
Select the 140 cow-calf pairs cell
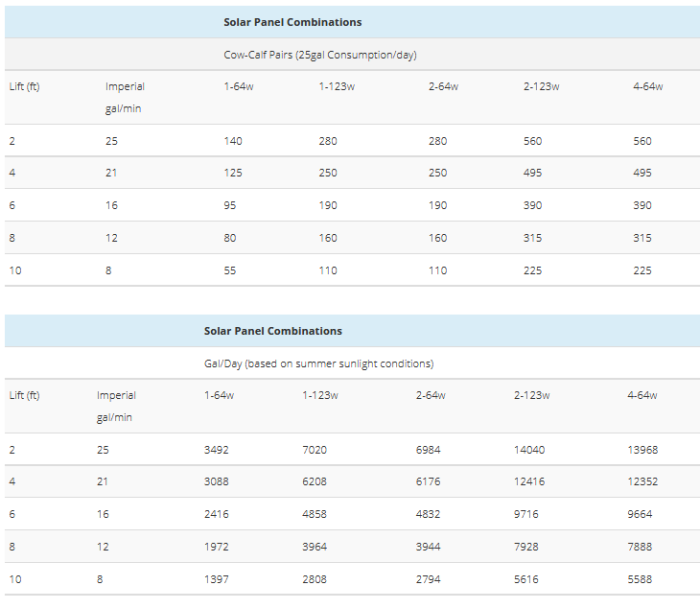(233, 141)
